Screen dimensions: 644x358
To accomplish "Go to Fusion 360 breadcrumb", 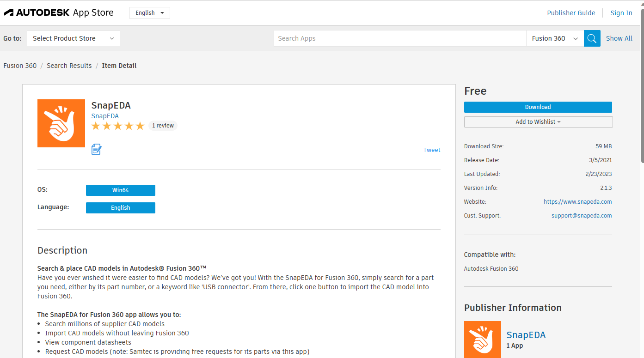I will 20,66.
